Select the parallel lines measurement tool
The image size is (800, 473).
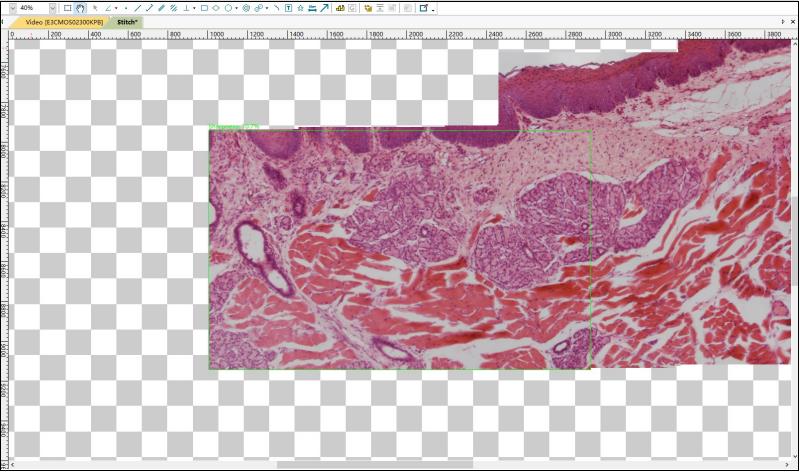click(x=173, y=7)
